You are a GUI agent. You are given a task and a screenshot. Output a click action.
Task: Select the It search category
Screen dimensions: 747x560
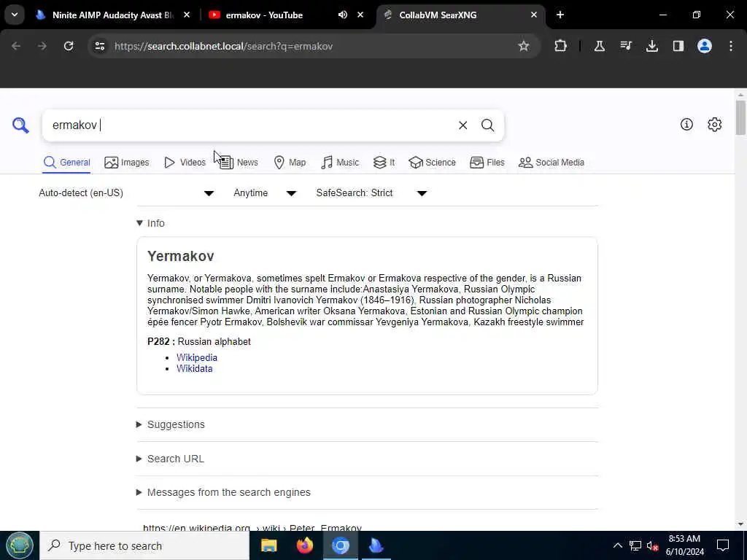point(384,163)
